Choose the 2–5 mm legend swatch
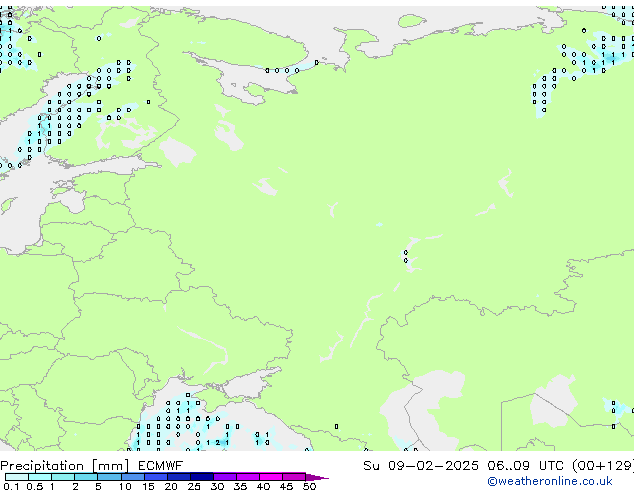The height and width of the screenshot is (490, 634). 86,477
